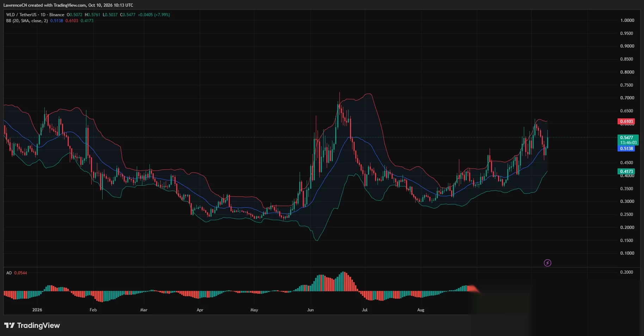Click the red 0.6103 value in BB legend
The image size is (644, 336).
pos(72,21)
